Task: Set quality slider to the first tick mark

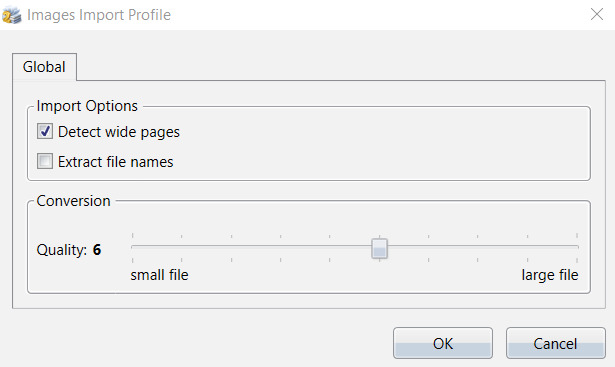Action: tap(133, 247)
